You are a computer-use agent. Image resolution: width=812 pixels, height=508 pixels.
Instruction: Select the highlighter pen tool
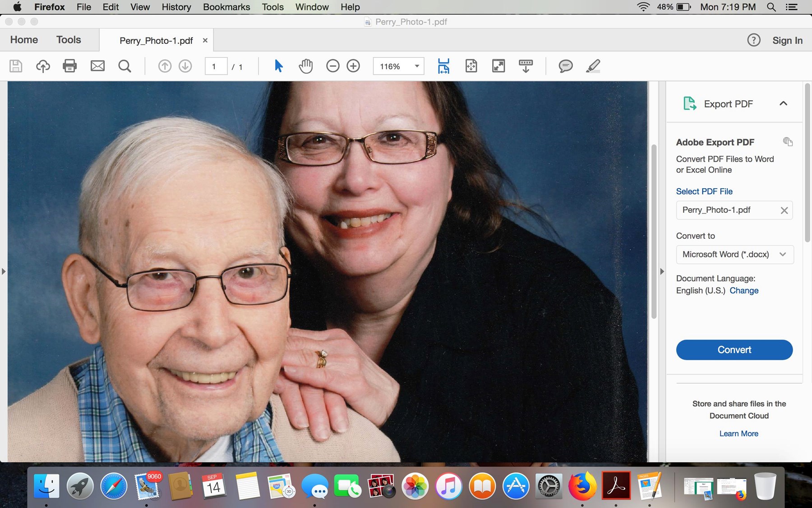tap(593, 66)
